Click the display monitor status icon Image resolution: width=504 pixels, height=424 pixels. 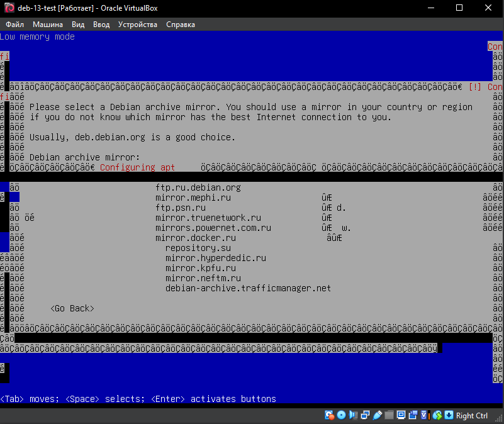tap(401, 415)
